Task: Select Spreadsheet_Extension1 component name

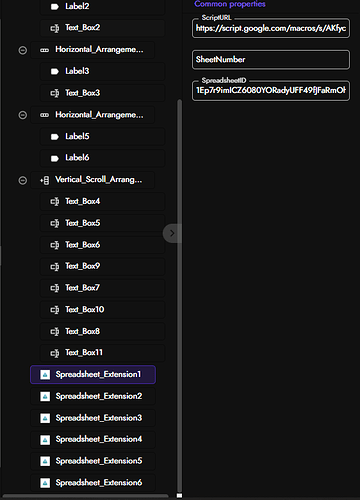Action: (x=98, y=374)
